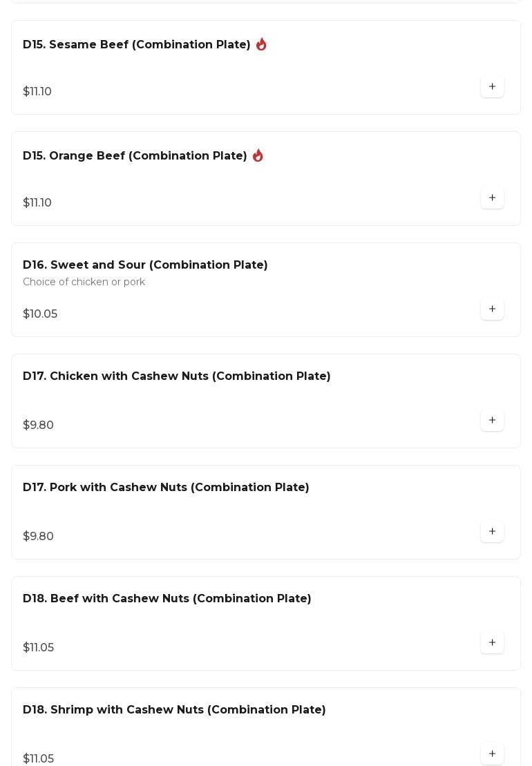Click the $10.05 Sweet and Sour price
This screenshot has height=766, width=532.
click(x=40, y=314)
